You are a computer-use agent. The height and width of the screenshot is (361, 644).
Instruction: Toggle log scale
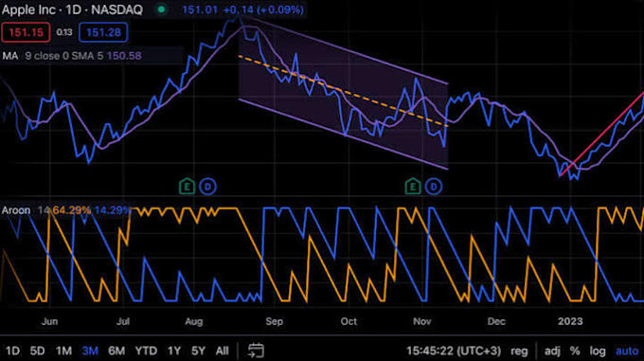click(x=598, y=352)
